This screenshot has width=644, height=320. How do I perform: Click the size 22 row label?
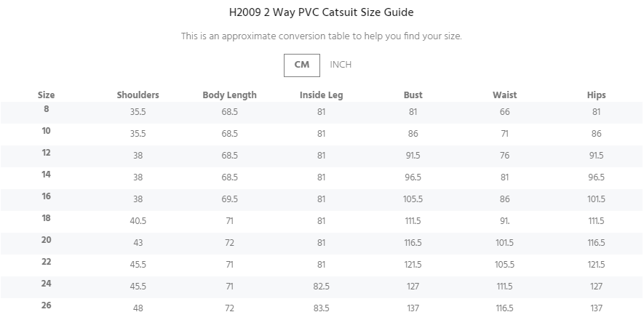click(x=47, y=262)
